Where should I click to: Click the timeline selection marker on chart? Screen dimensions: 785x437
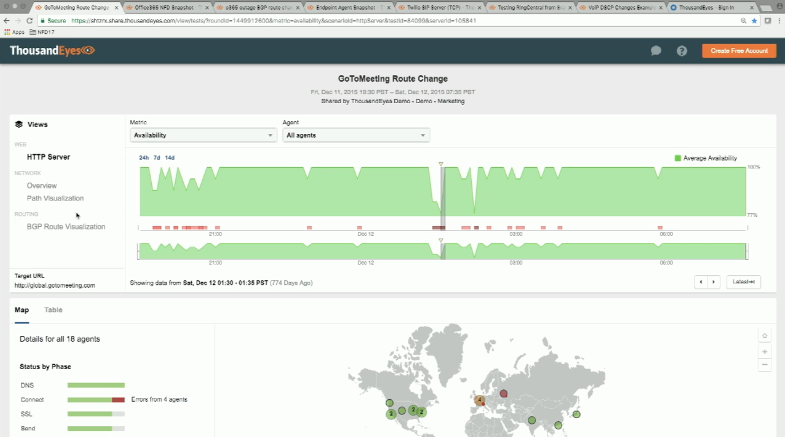tap(440, 163)
